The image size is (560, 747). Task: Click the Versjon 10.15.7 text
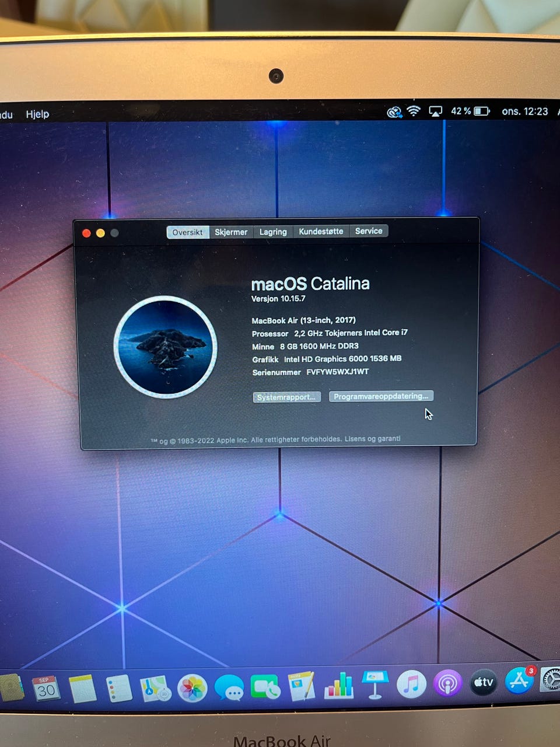(x=278, y=299)
